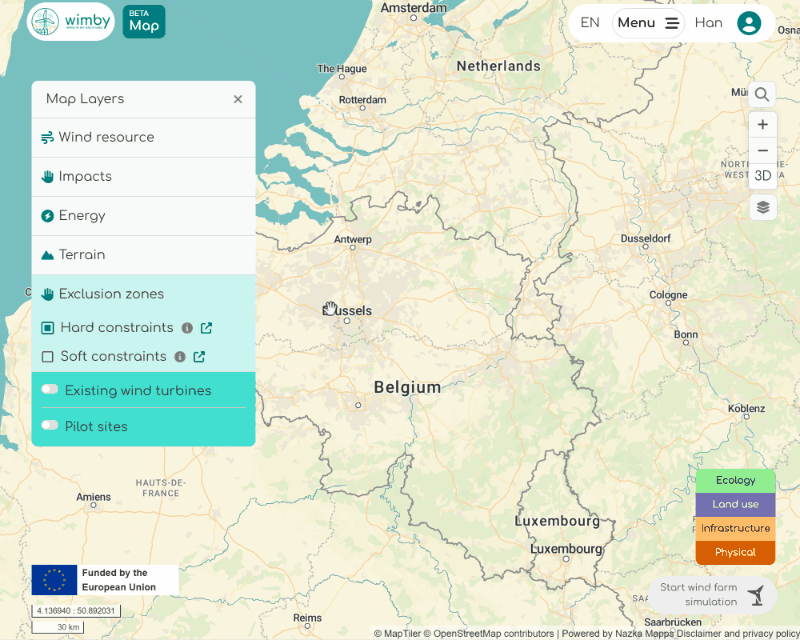Viewport: 800px width, 640px height.
Task: Open Soft constraints external link icon
Action: point(199,357)
